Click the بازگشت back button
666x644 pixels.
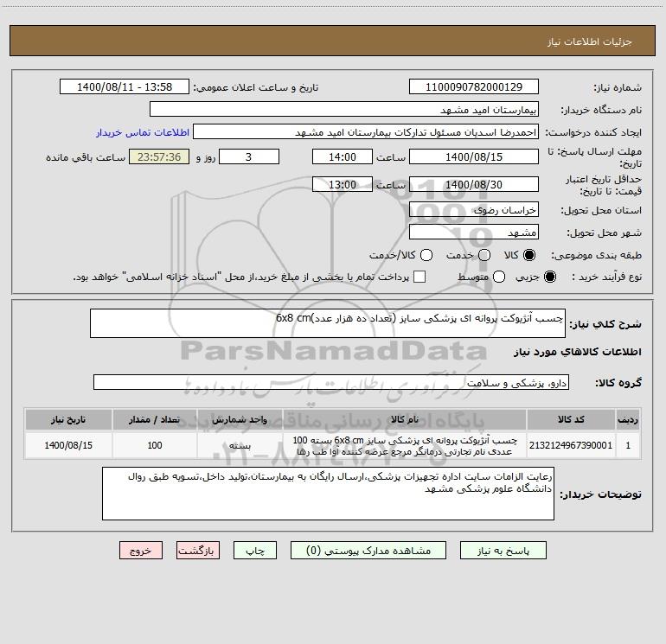click(x=198, y=551)
